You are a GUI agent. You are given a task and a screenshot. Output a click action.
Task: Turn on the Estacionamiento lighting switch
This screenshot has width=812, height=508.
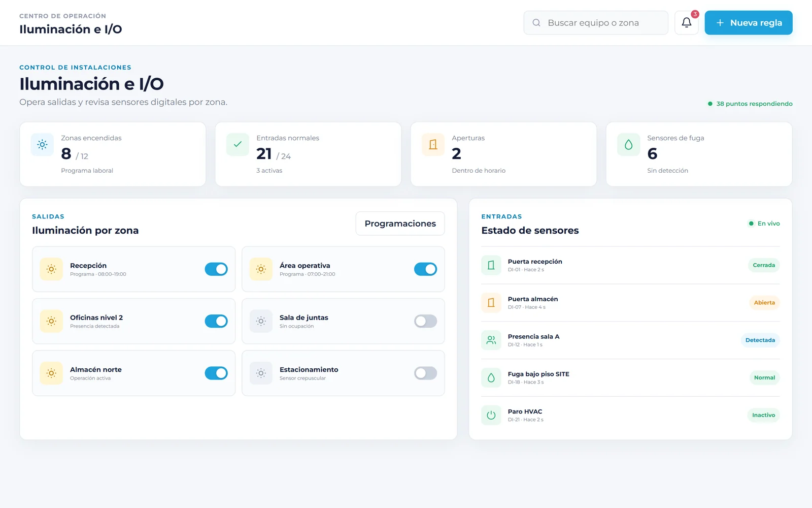tap(425, 373)
